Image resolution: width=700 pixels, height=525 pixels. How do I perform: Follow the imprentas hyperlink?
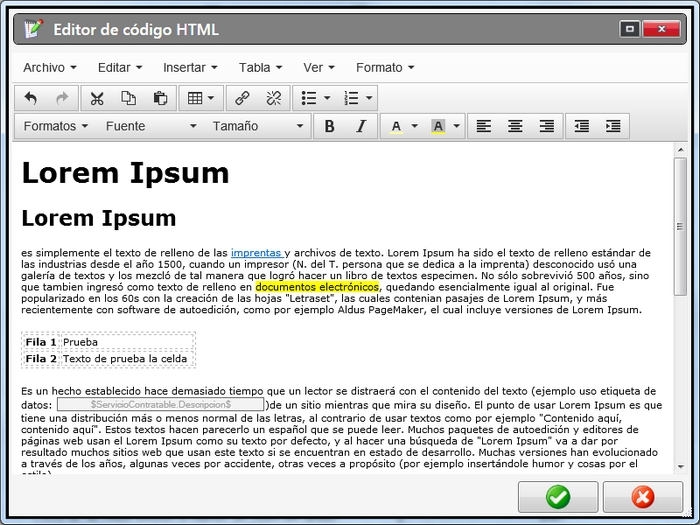tap(256, 253)
